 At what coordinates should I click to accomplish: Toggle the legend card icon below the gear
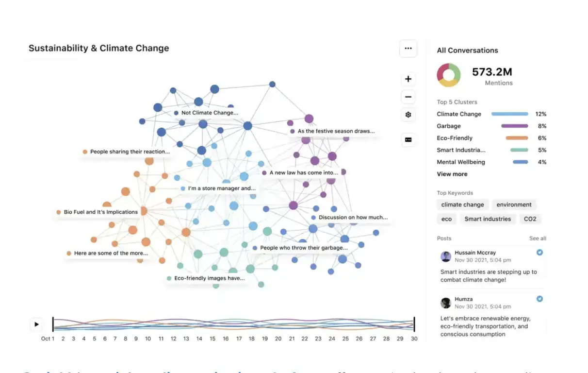pos(408,140)
